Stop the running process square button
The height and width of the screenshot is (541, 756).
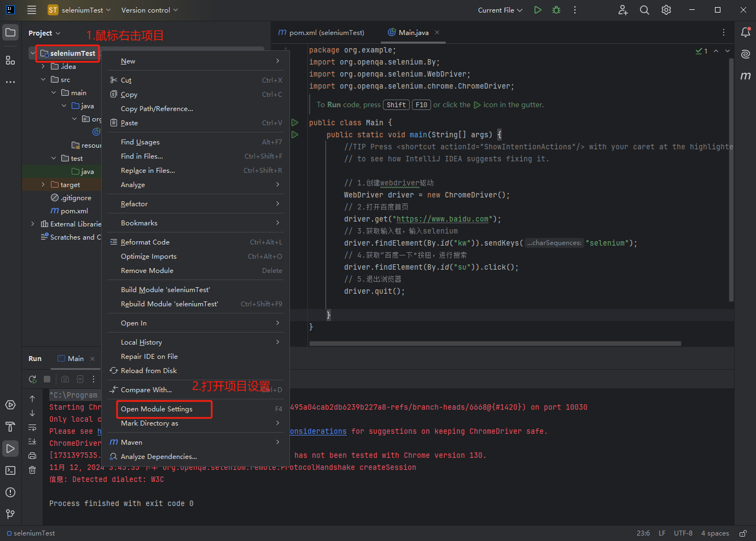coord(47,379)
